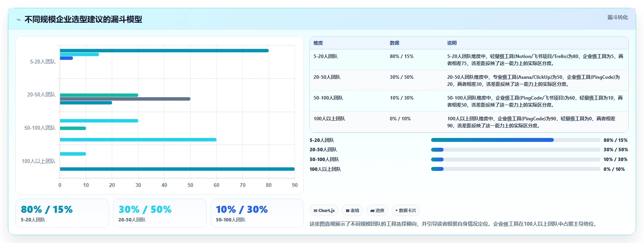The height and width of the screenshot is (243, 644).
Task: Click the 维度 column header
Action: [x=318, y=43]
